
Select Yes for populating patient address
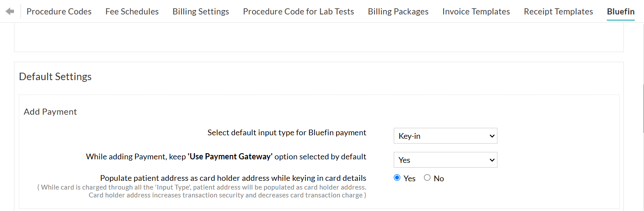(397, 178)
